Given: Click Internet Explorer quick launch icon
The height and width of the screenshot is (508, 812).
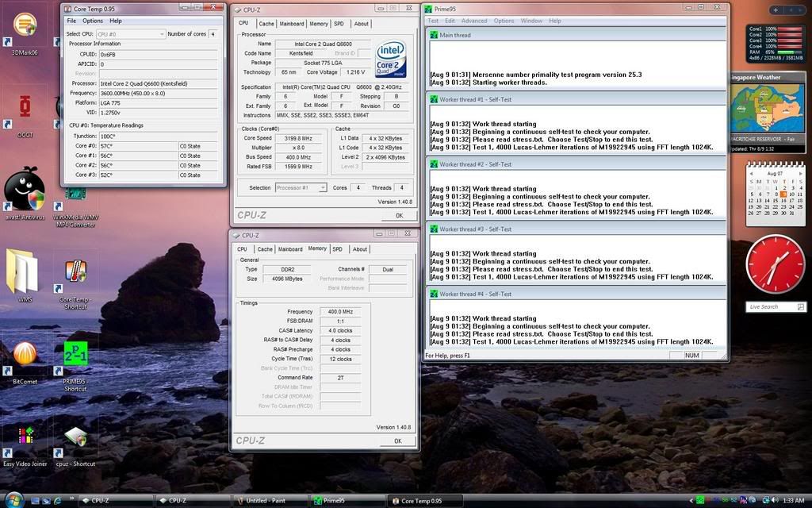Looking at the screenshot, I should pos(57,501).
